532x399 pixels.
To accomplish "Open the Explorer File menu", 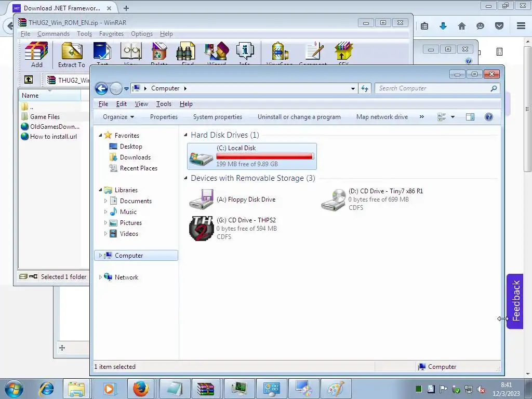I will pos(103,104).
